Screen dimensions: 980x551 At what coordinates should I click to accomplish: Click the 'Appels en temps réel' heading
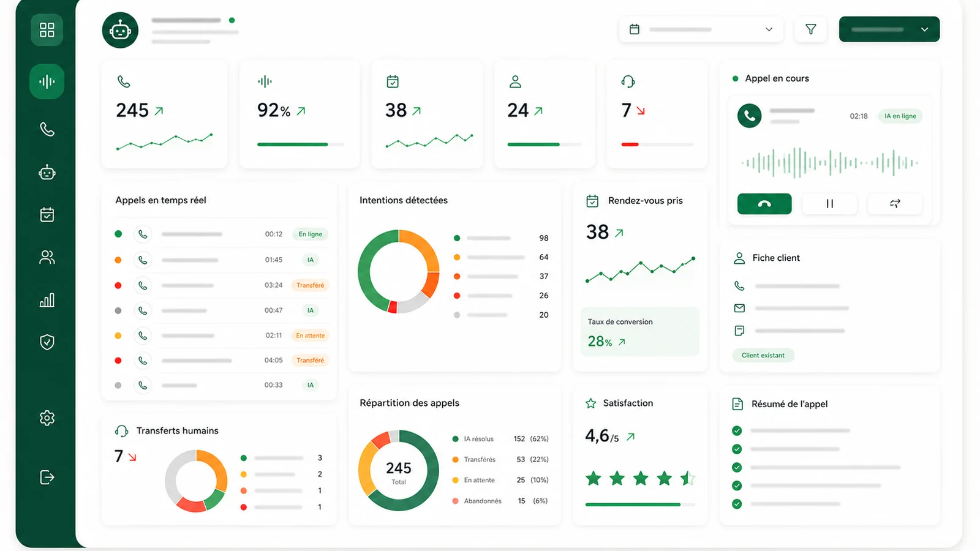[x=160, y=200]
